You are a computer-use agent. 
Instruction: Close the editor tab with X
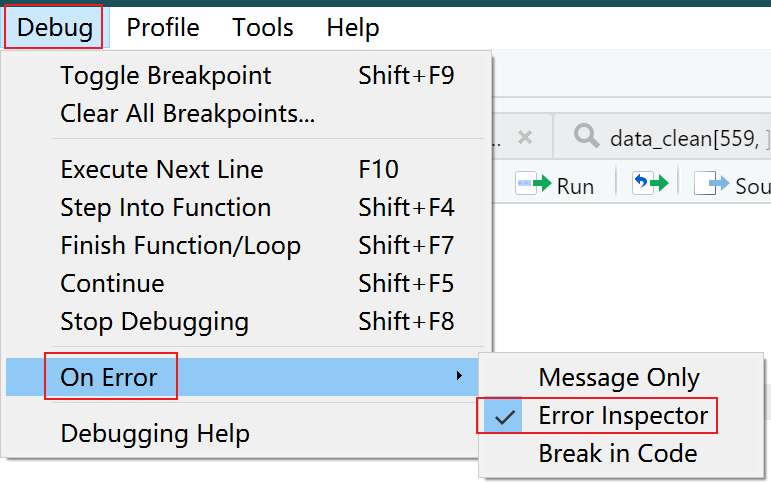point(525,137)
